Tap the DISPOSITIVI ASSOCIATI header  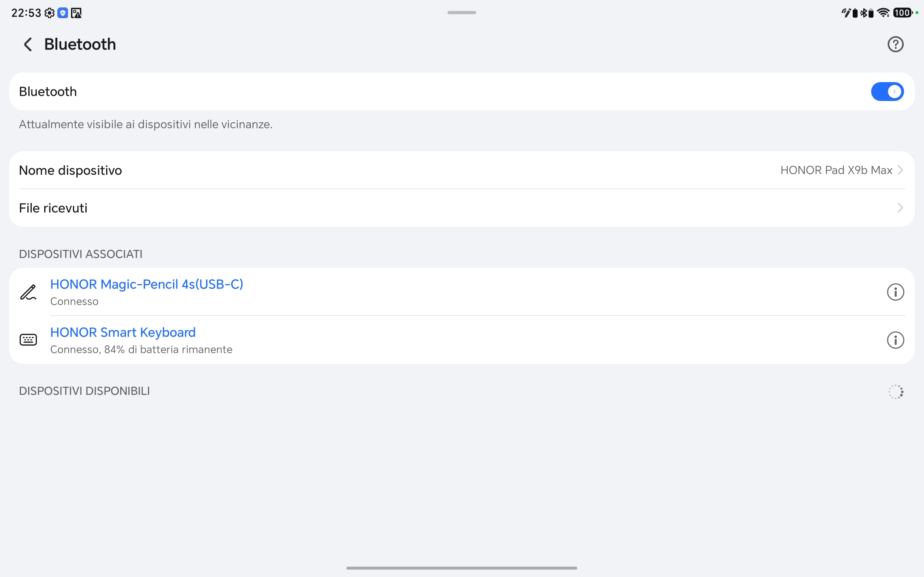[81, 254]
